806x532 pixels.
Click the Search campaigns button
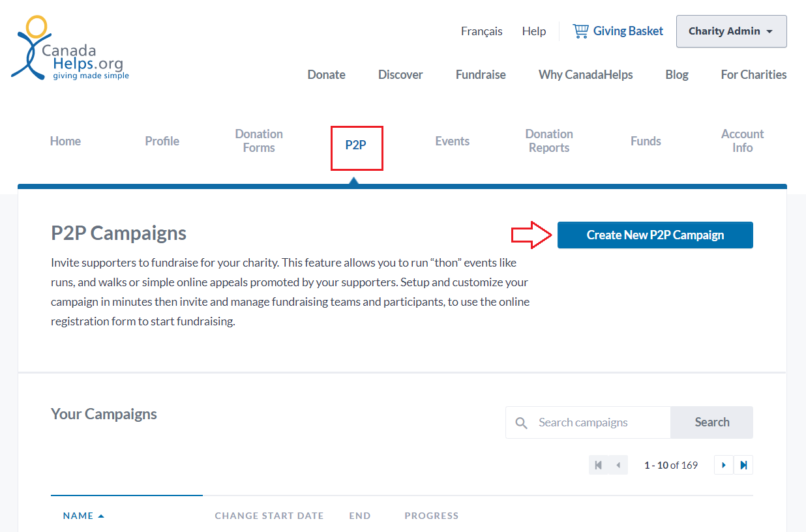(712, 422)
